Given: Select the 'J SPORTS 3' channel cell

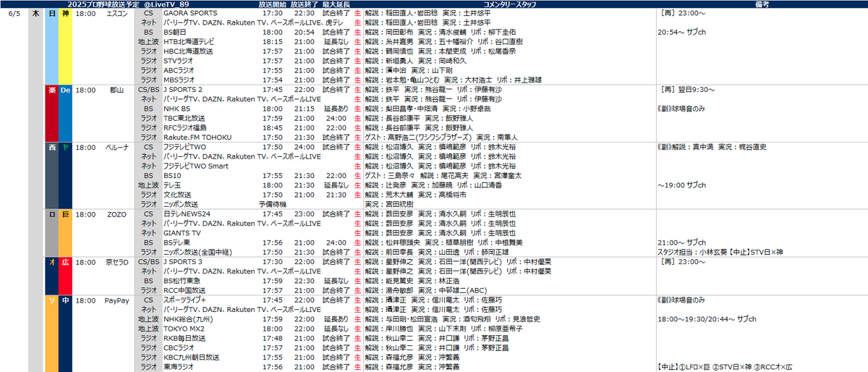Looking at the screenshot, I should tap(182, 261).
